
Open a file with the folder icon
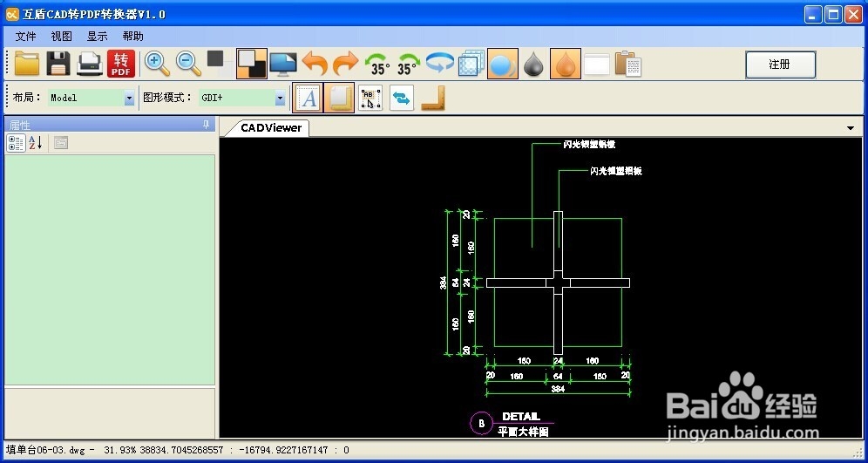tap(26, 64)
